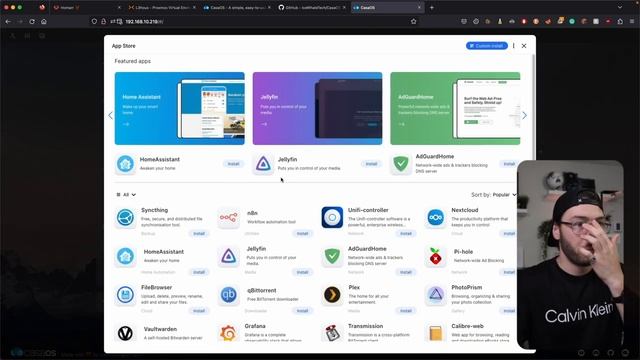Click the Vaultwarden app title
This screenshot has width=640, height=360.
pyautogui.click(x=160, y=329)
